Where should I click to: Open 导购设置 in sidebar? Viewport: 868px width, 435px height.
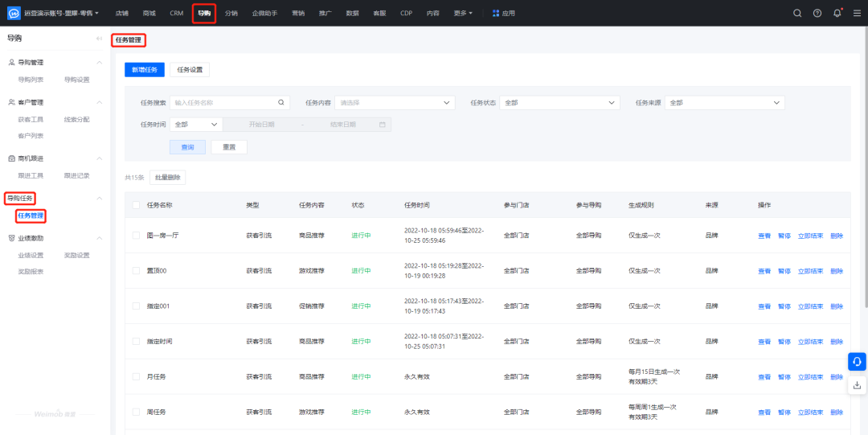76,80
